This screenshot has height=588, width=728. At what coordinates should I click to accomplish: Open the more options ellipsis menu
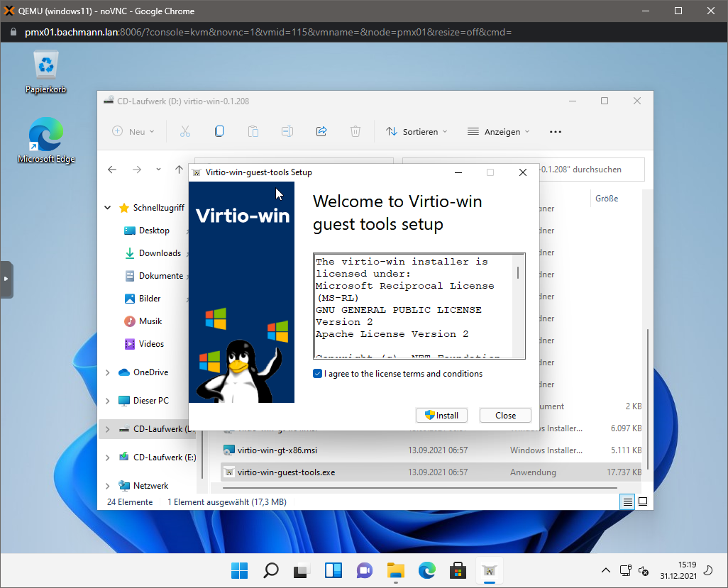pyautogui.click(x=556, y=132)
